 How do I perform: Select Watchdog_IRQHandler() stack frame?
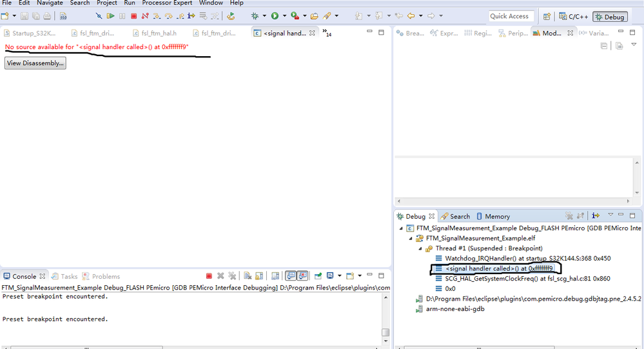(523, 258)
